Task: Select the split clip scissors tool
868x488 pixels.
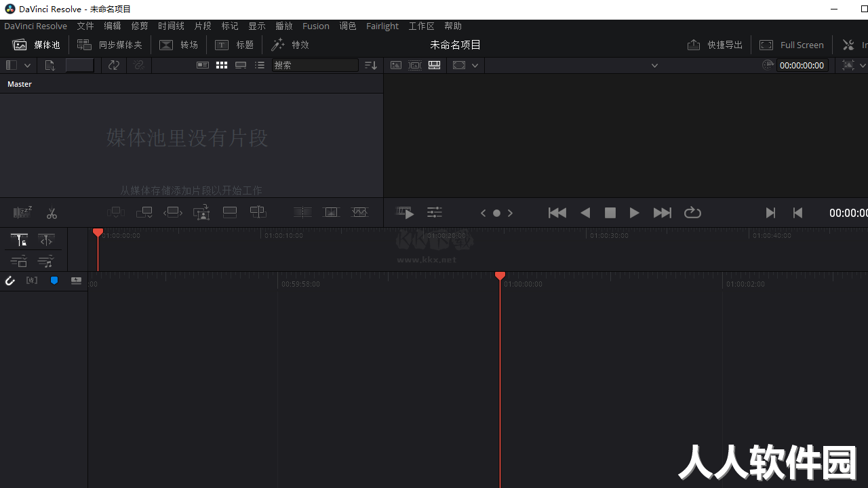Action: (x=52, y=213)
